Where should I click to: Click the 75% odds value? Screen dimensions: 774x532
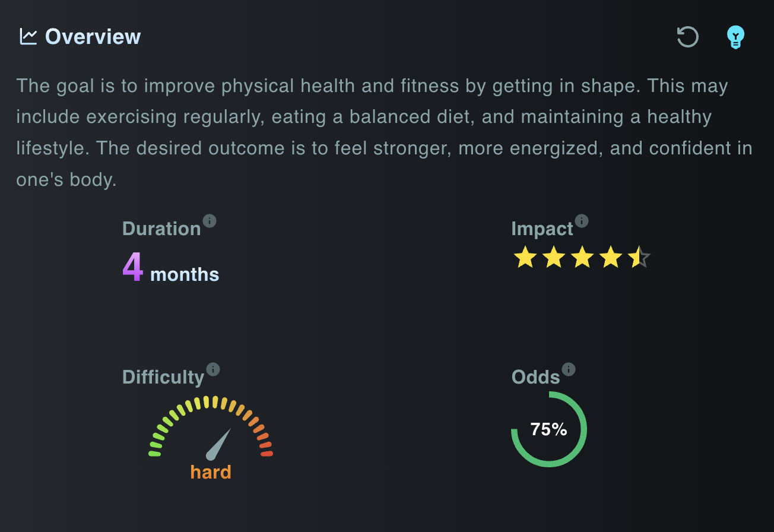pos(549,429)
